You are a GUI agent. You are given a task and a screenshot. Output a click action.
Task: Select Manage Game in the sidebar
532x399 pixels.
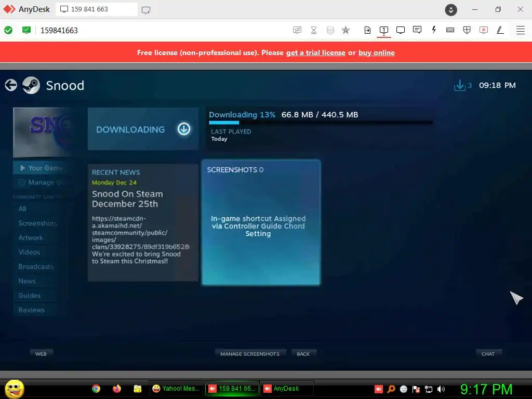[42, 182]
